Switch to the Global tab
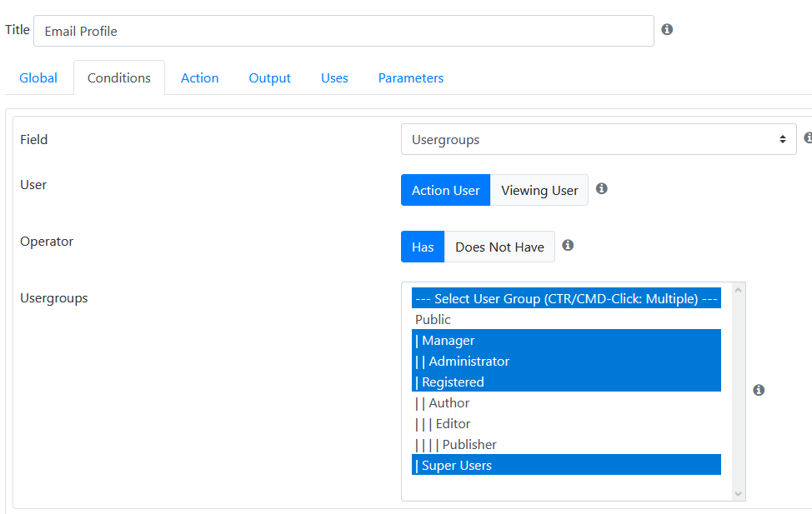This screenshot has height=514, width=812. pos(38,78)
